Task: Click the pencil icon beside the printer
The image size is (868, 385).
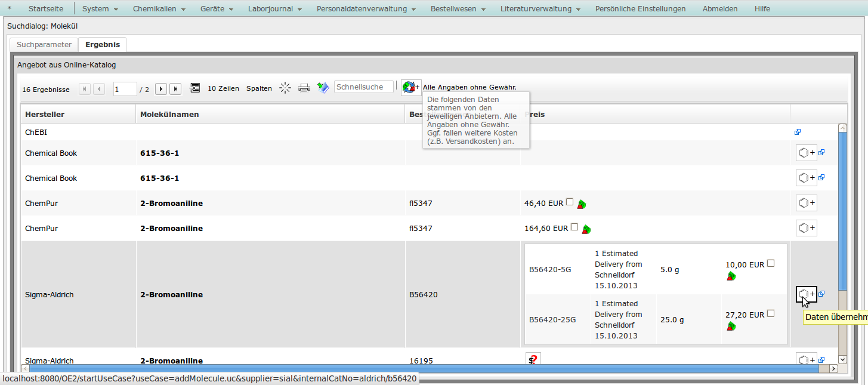Action: click(x=323, y=88)
